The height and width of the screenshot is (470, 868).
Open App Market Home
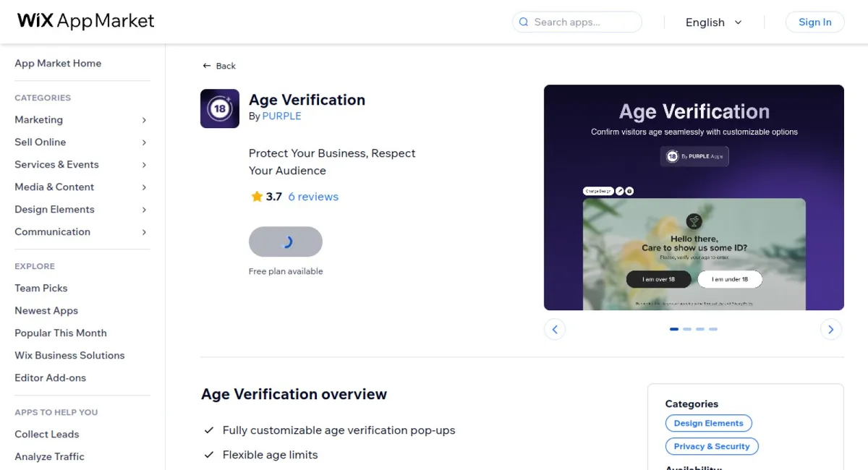pos(58,63)
